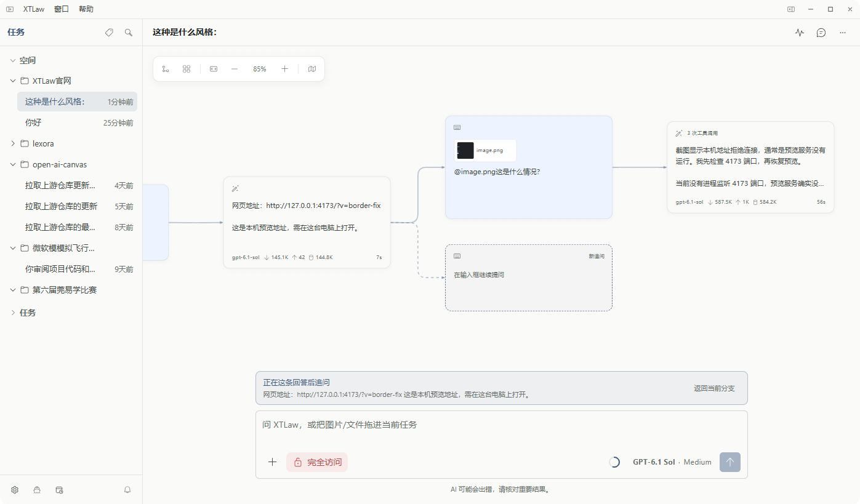Open the more options menu
860x504 pixels.
click(x=843, y=33)
